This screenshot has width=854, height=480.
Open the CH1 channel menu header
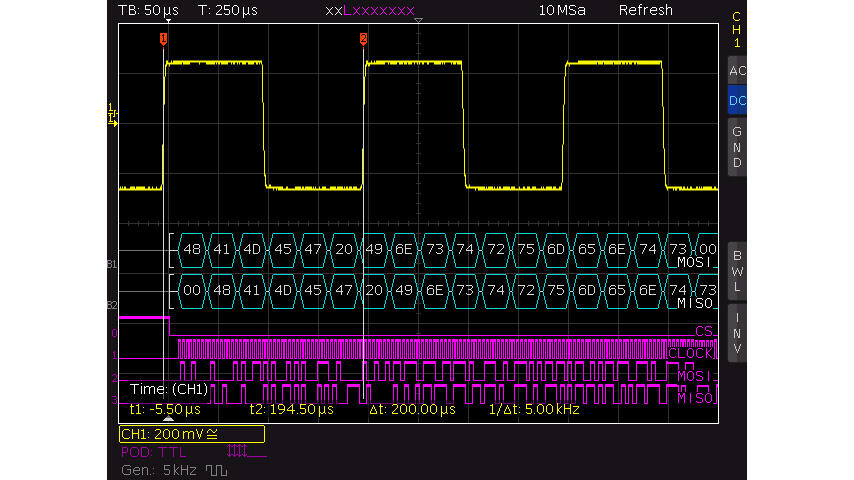[x=737, y=30]
